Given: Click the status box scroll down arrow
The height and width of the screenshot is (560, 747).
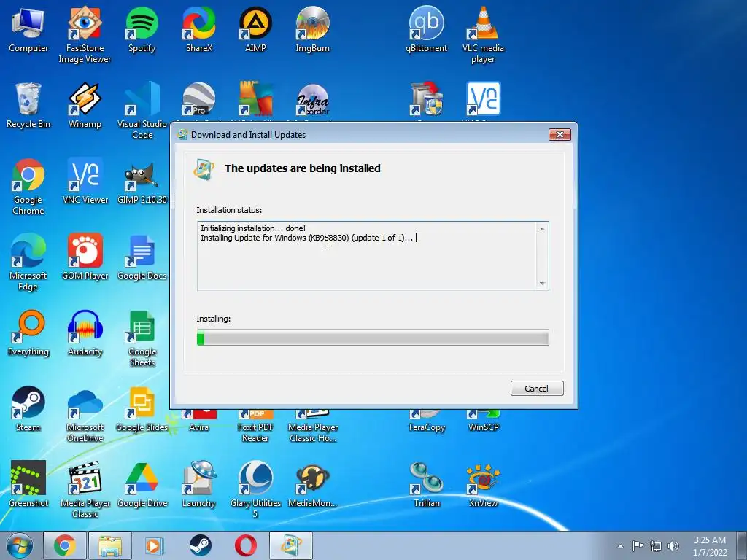Looking at the screenshot, I should pos(542,284).
